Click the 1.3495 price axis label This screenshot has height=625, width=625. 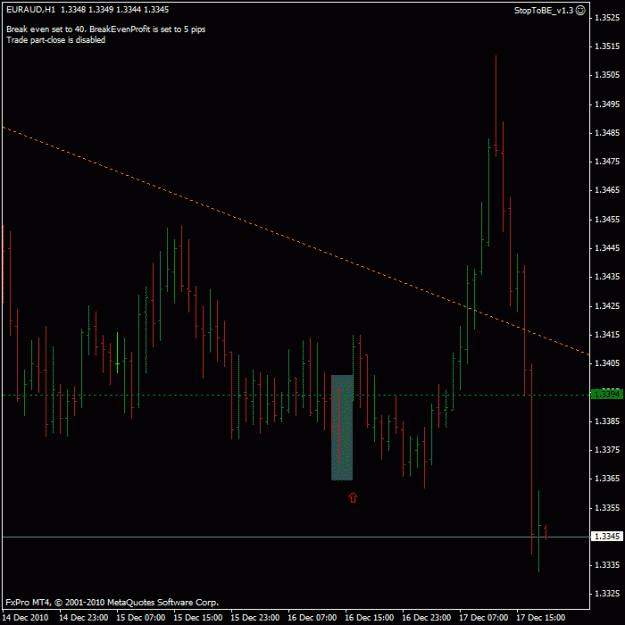point(607,104)
